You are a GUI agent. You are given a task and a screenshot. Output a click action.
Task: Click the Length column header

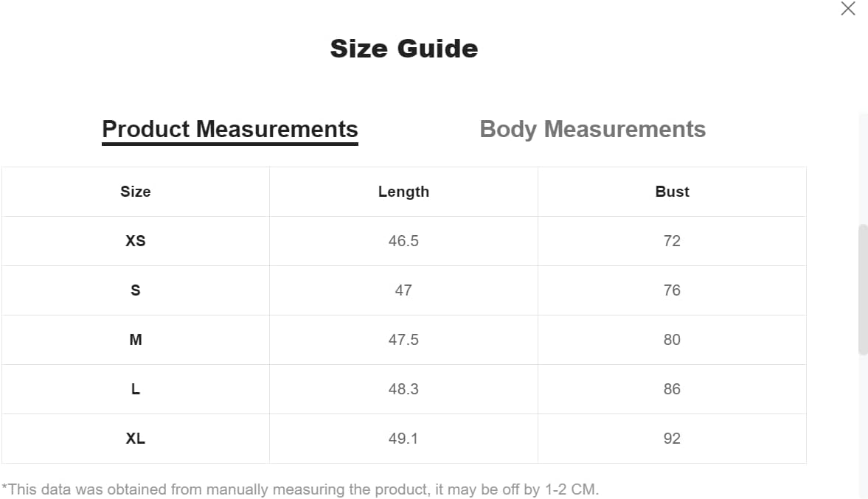pos(403,192)
